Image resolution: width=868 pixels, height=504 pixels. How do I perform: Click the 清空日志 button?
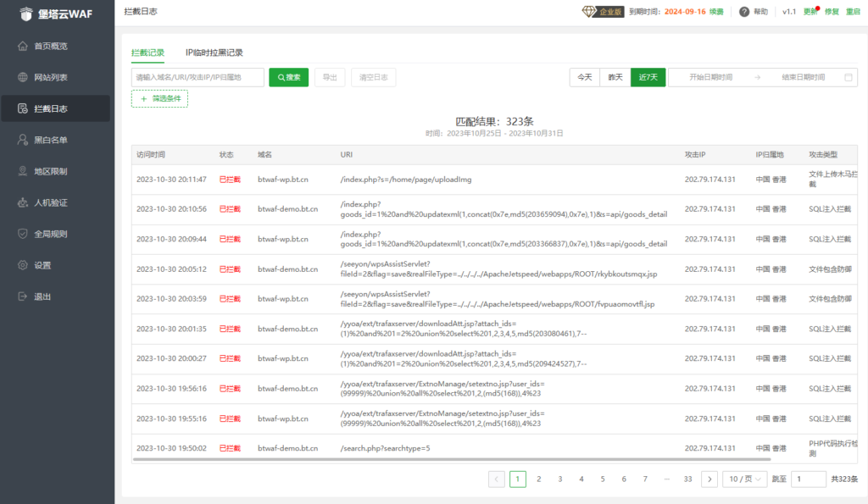coord(373,77)
